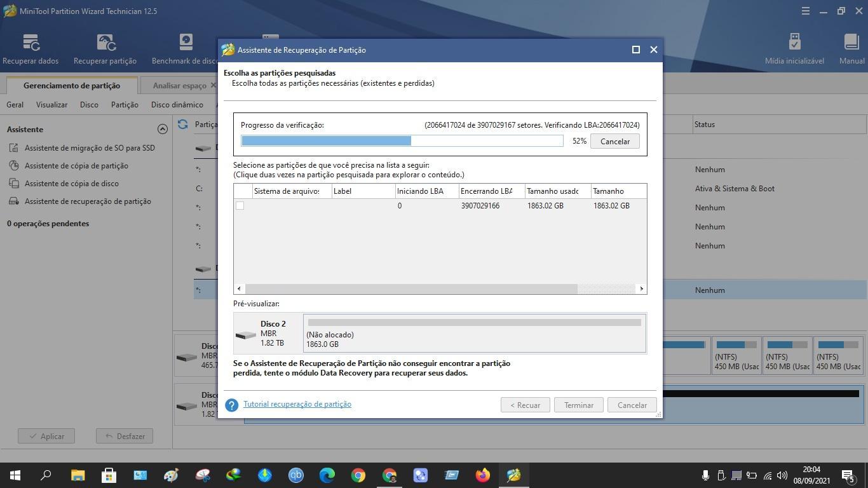868x488 pixels.
Task: Open Benchmark de disco from toolbar
Action: 185,50
